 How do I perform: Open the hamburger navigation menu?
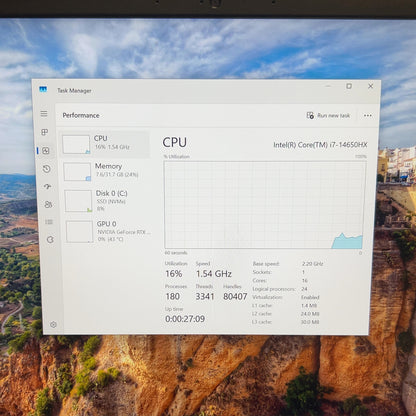coord(44,114)
